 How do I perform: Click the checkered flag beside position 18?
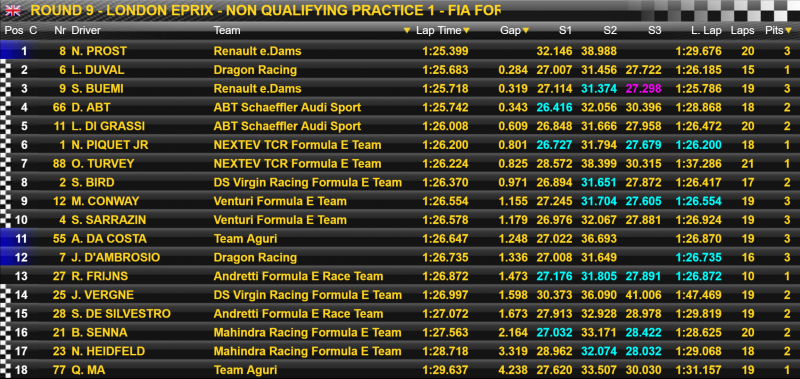[7, 370]
